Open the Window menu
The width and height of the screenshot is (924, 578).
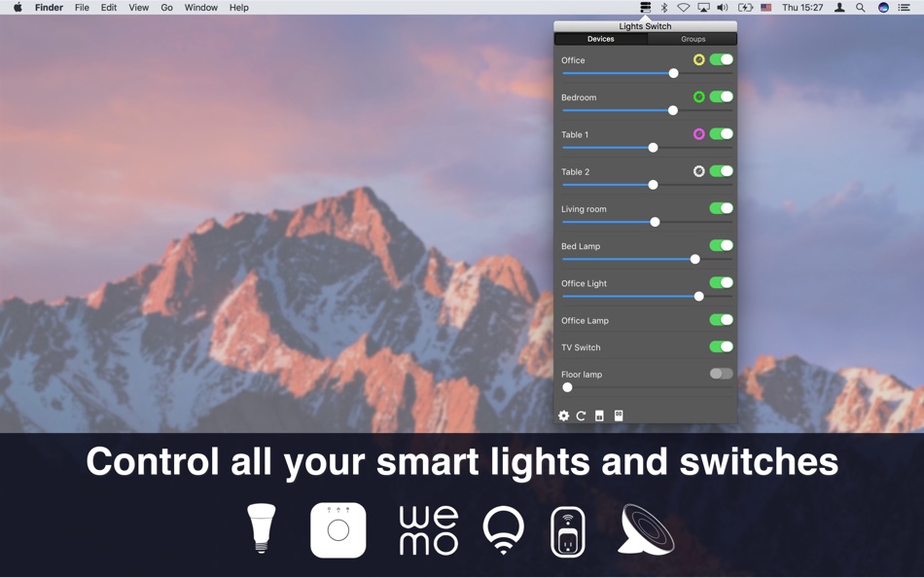(x=201, y=7)
